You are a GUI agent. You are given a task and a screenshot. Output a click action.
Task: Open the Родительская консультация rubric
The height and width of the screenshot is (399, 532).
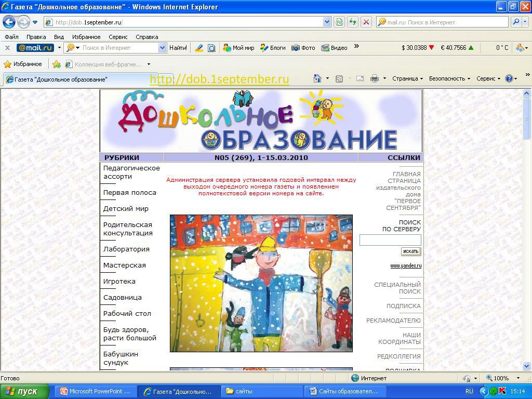pyautogui.click(x=128, y=229)
